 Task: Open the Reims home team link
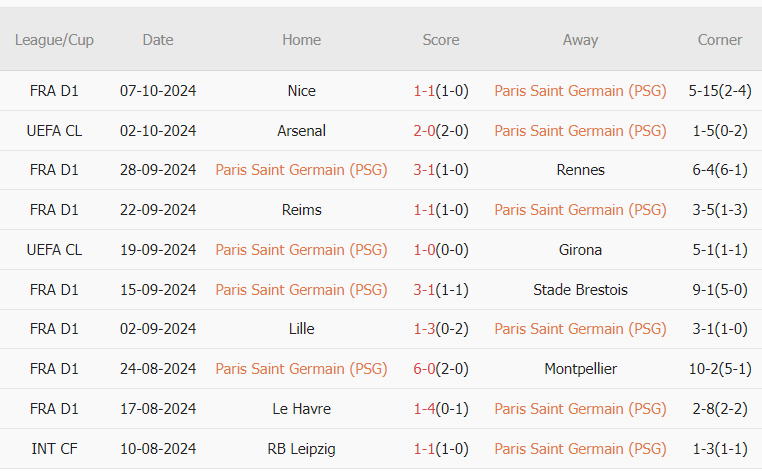pyautogui.click(x=301, y=210)
